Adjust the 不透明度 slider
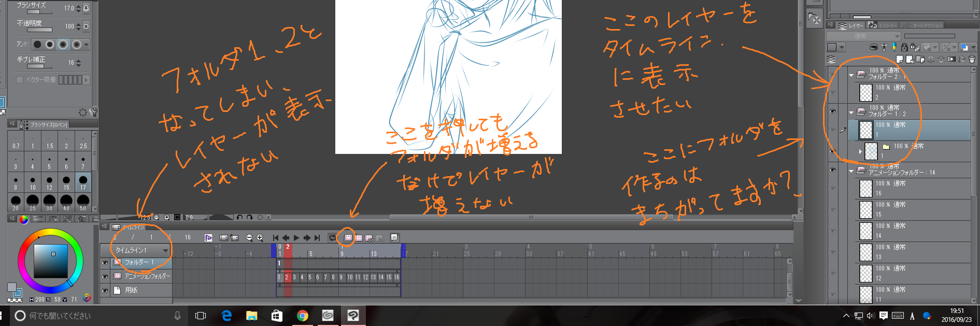 [39, 29]
